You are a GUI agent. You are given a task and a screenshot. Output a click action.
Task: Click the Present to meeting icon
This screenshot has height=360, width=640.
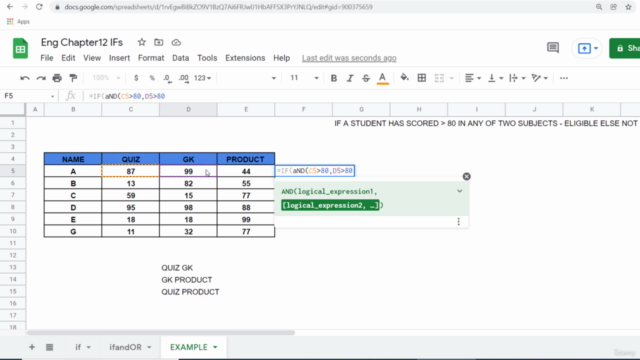tap(584, 48)
